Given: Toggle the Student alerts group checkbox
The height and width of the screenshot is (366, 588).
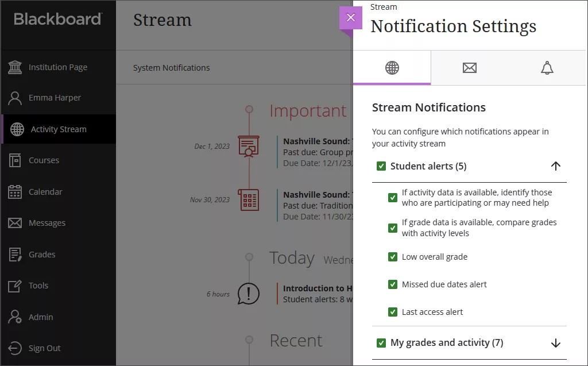Looking at the screenshot, I should pyautogui.click(x=381, y=166).
